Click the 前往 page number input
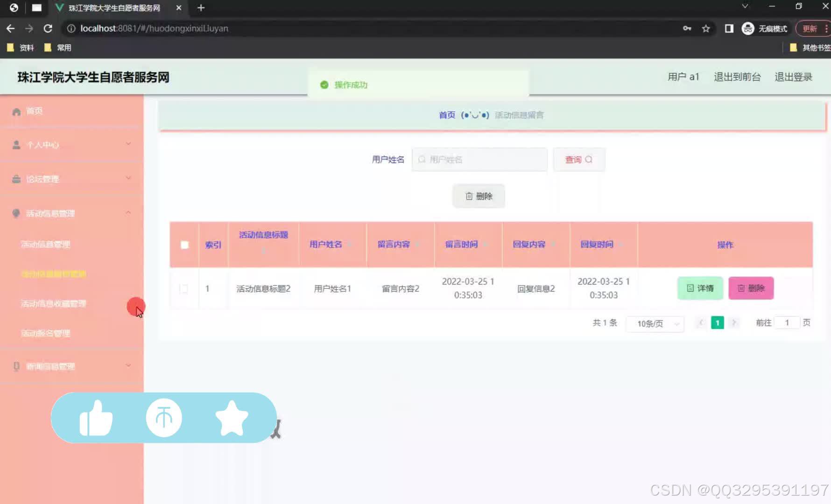 787,322
